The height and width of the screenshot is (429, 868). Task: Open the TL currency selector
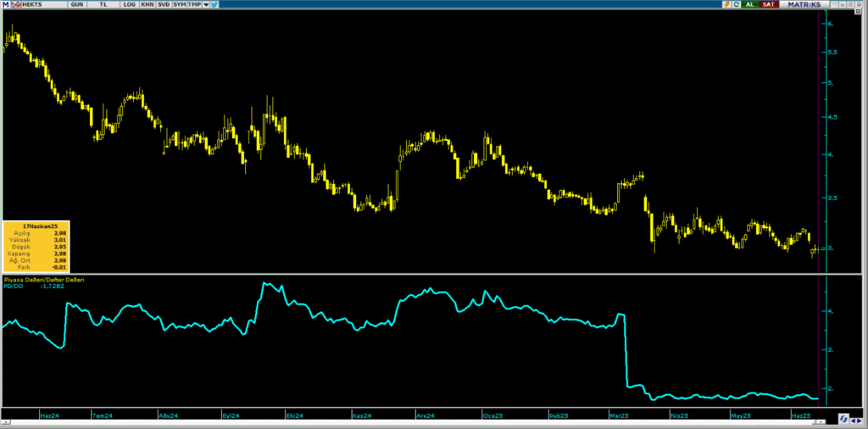pyautogui.click(x=103, y=4)
